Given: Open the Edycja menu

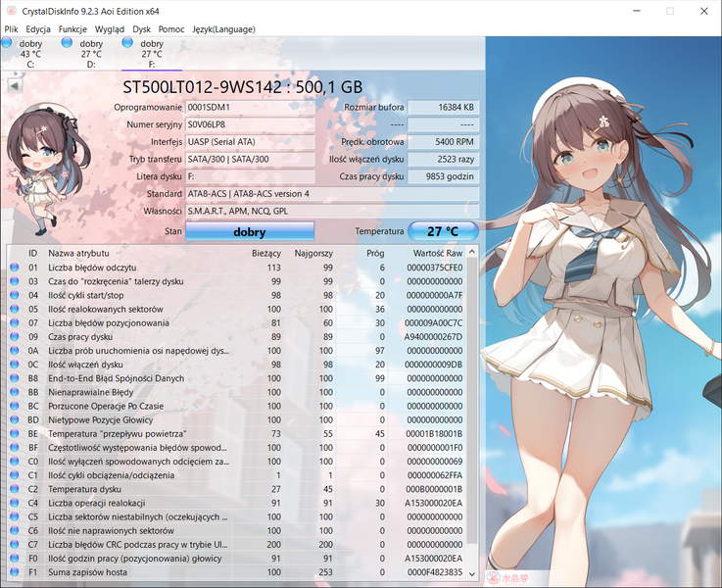Looking at the screenshot, I should click(38, 29).
